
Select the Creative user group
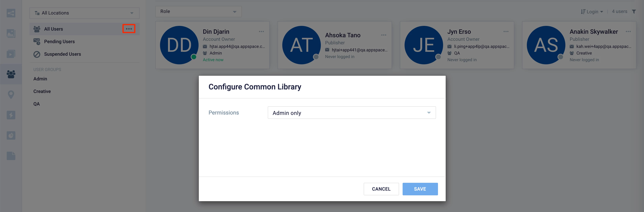point(42,91)
